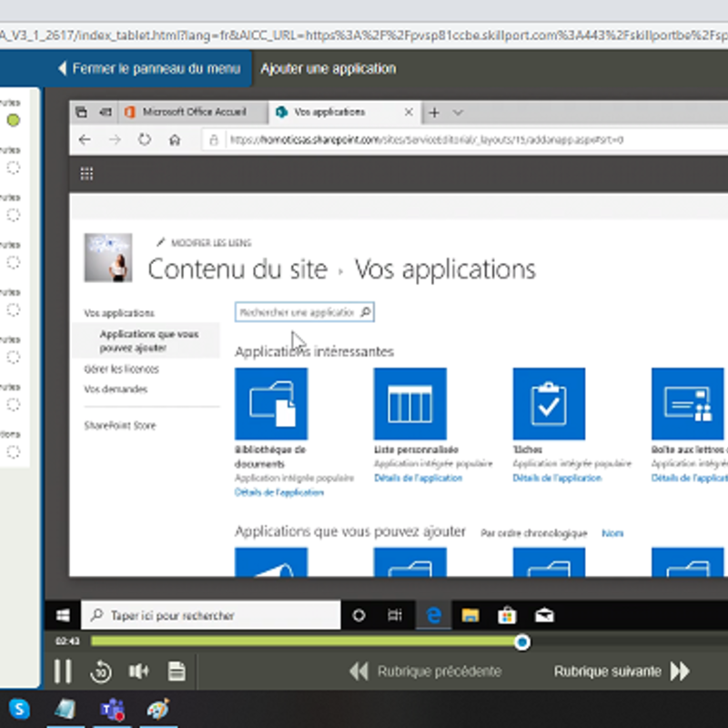The width and height of the screenshot is (728, 728).
Task: Click the volume speaker icon
Action: (138, 671)
